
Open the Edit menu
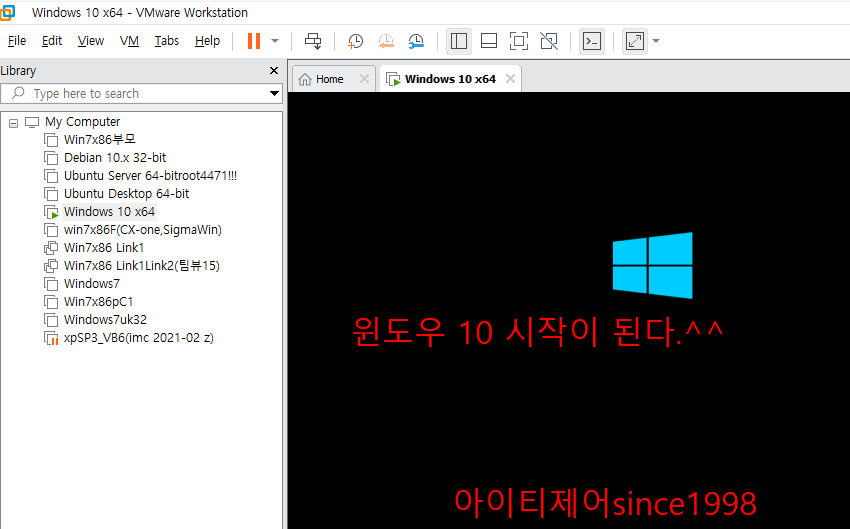(52, 41)
